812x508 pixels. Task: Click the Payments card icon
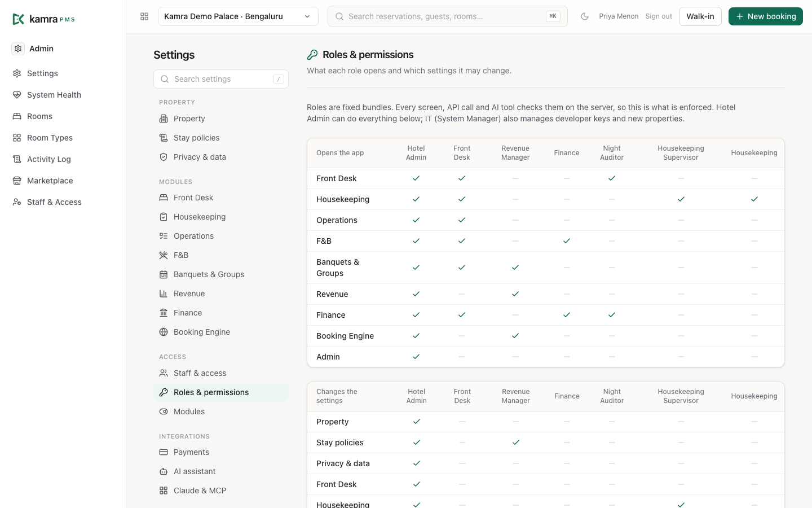164,452
